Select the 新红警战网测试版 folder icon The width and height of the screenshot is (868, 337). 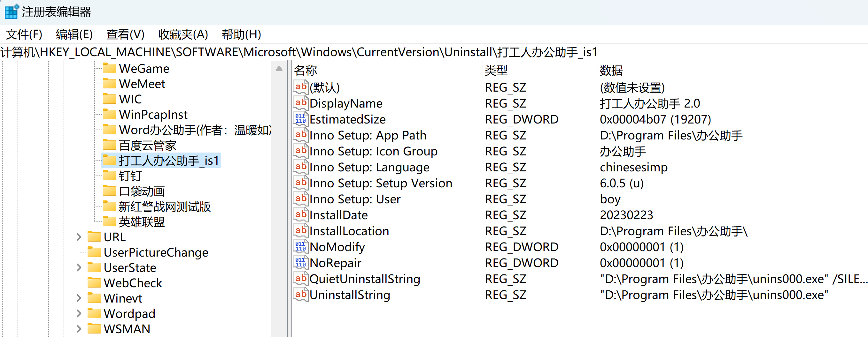pos(109,206)
